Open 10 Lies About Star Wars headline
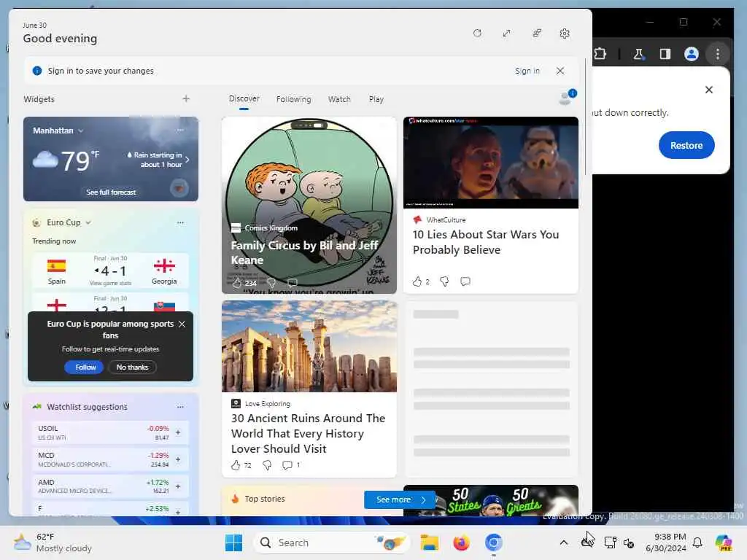This screenshot has height=560, width=747. pos(485,242)
